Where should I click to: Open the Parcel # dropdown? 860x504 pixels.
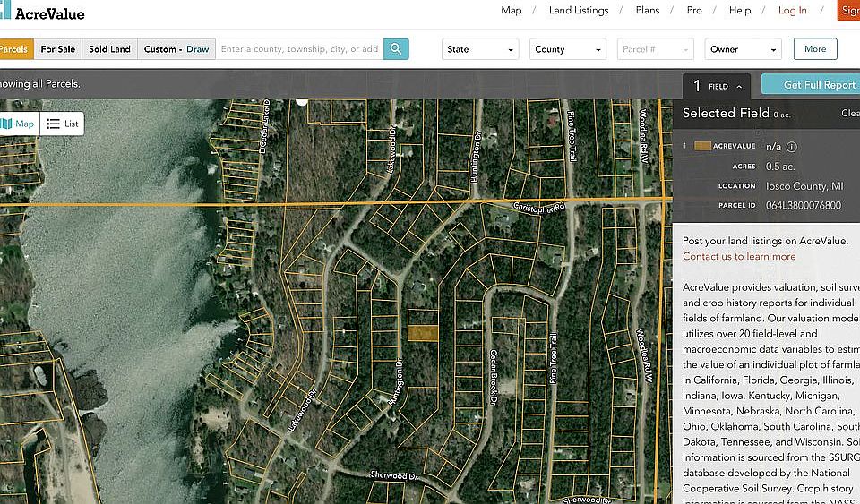[x=656, y=49]
